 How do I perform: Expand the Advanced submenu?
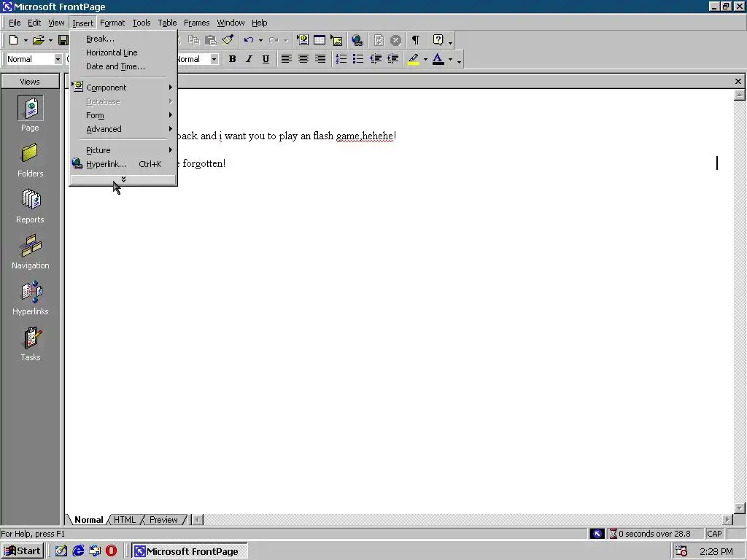click(x=123, y=129)
